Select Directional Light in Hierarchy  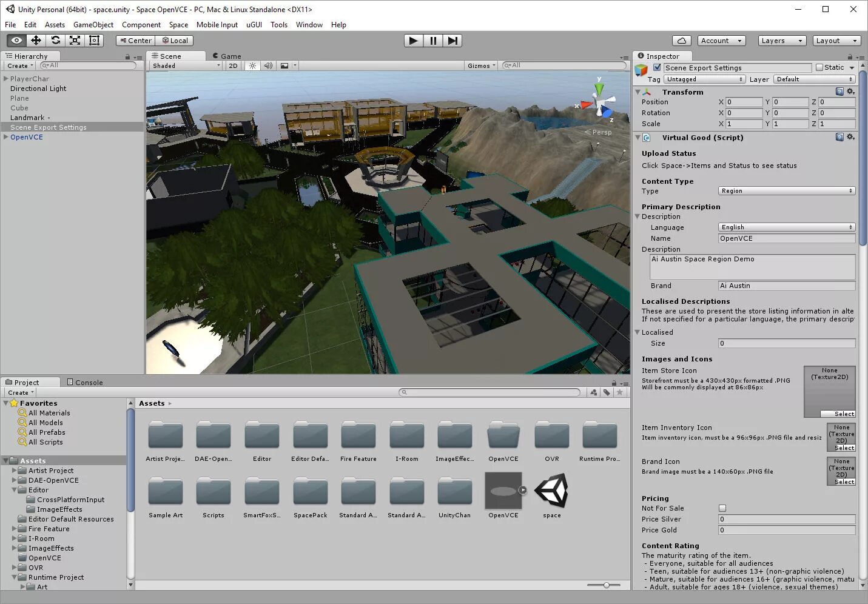pyautogui.click(x=38, y=89)
